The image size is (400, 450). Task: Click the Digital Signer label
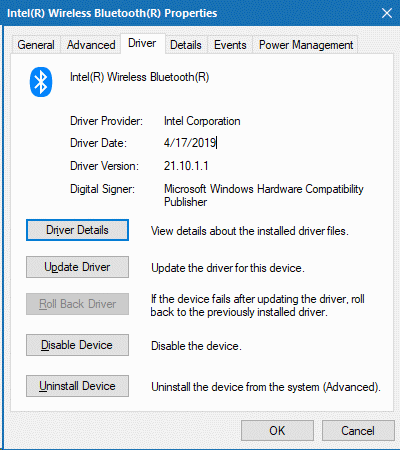click(102, 189)
